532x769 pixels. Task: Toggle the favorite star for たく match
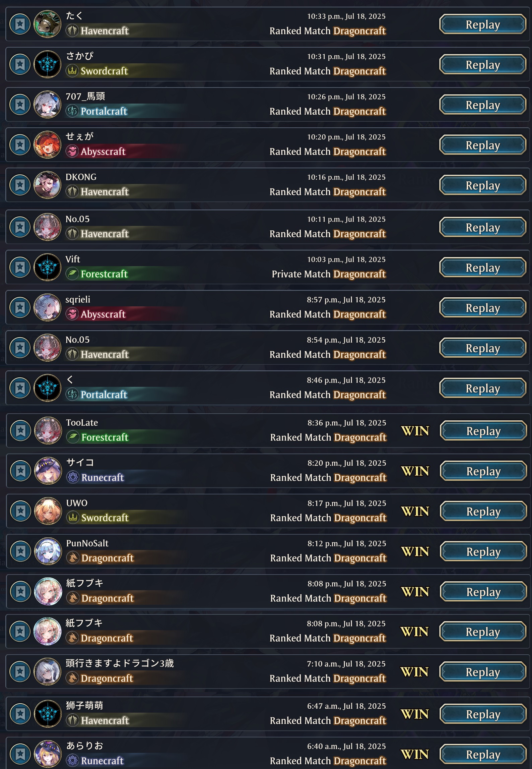[20, 24]
